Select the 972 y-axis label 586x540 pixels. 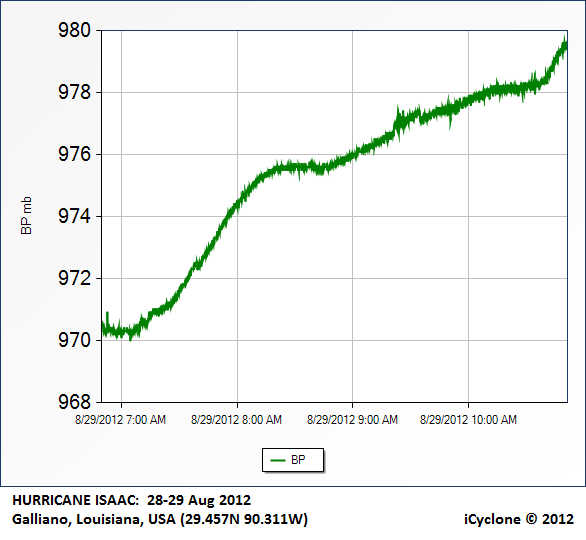coord(74,278)
